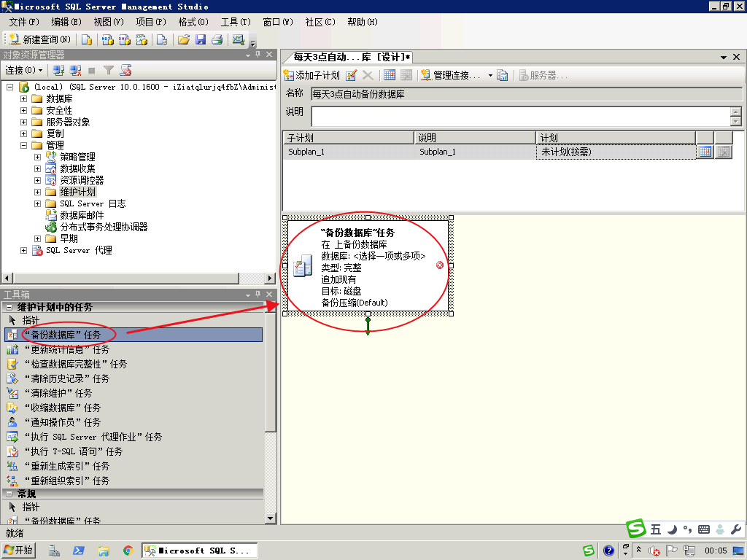Select the Backup Database task icon on canvas
747x560 pixels.
pyautogui.click(x=303, y=265)
